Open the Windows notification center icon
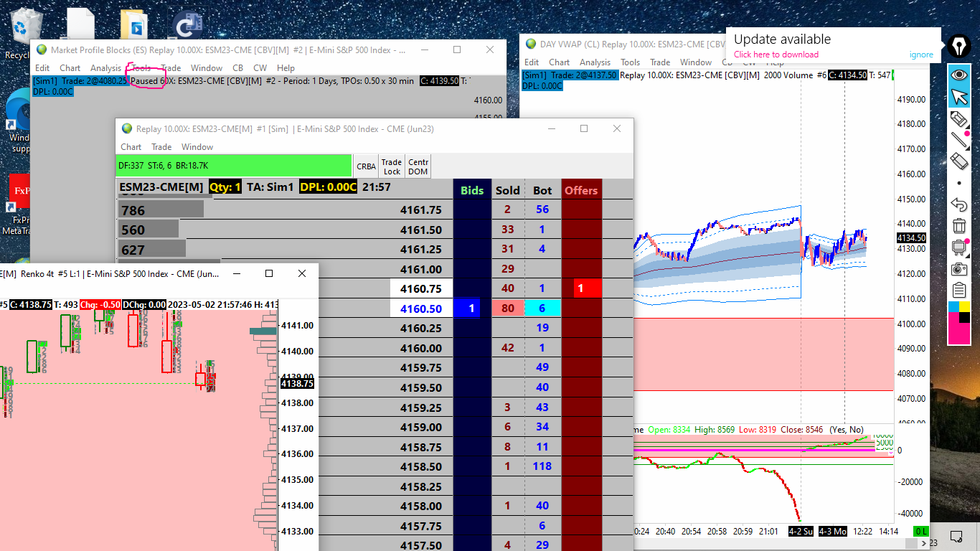This screenshot has height=551, width=980. pos(956,536)
